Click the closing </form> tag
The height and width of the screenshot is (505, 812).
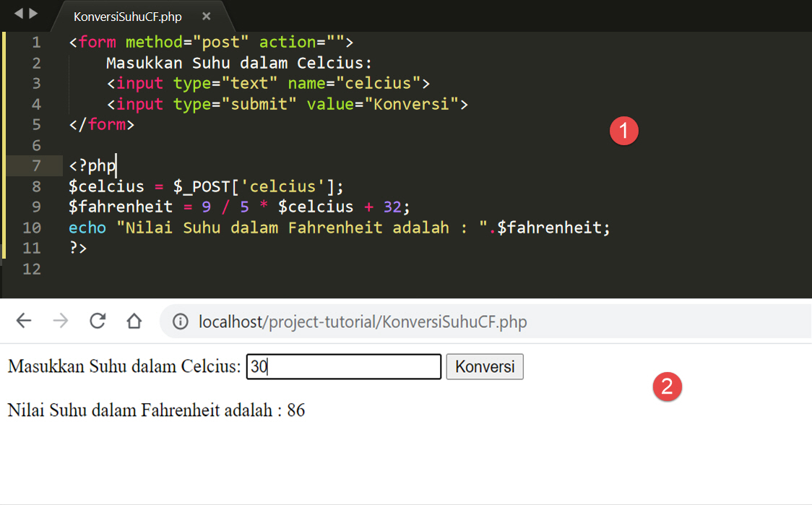coord(101,125)
